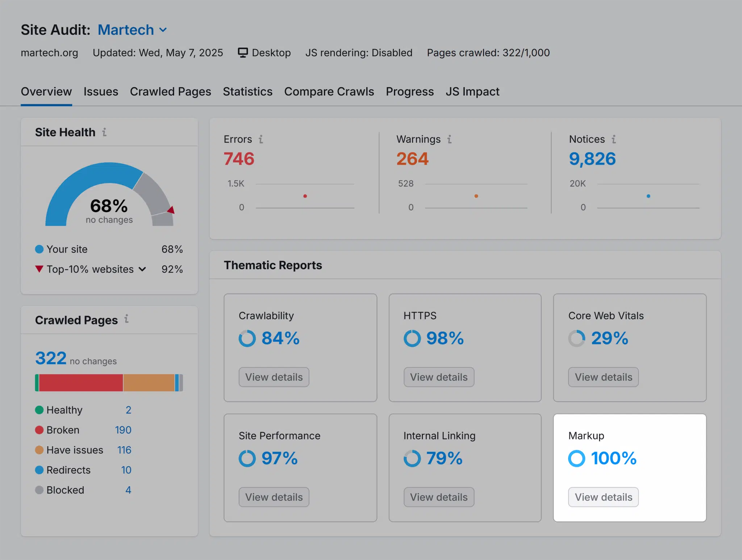Open the 746 errors count
The width and height of the screenshot is (742, 560).
coord(239,159)
